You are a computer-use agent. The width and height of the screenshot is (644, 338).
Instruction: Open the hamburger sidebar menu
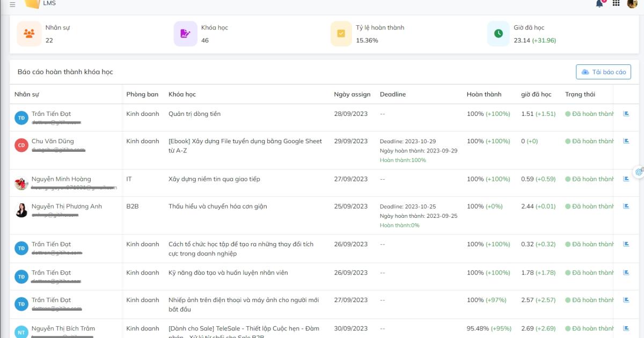pos(12,4)
